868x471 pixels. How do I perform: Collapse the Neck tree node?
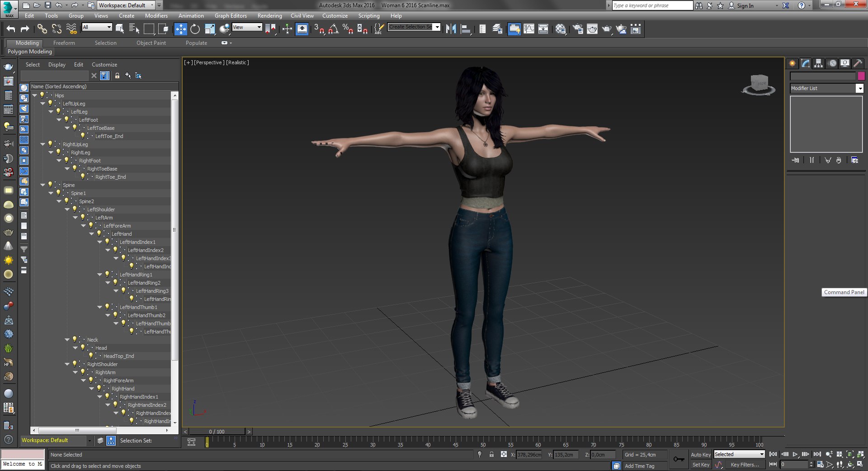tap(67, 340)
